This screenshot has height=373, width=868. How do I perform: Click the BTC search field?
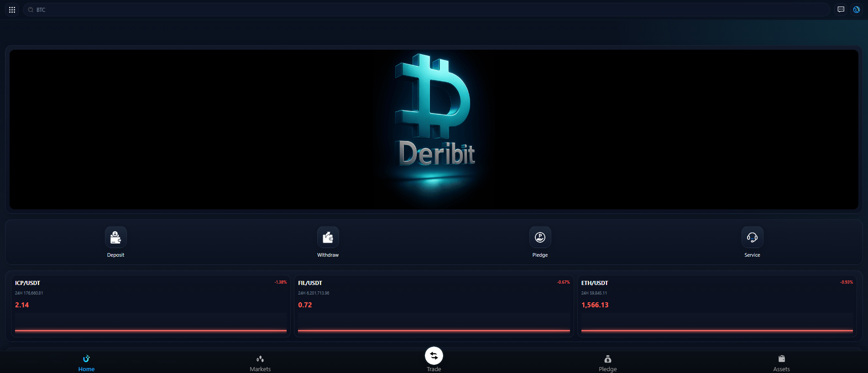pyautogui.click(x=426, y=10)
